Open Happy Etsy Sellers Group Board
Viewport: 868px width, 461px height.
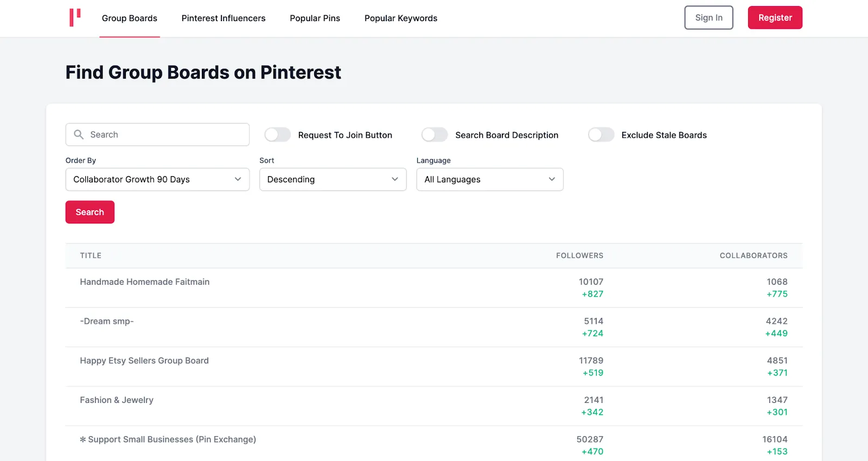click(x=144, y=361)
